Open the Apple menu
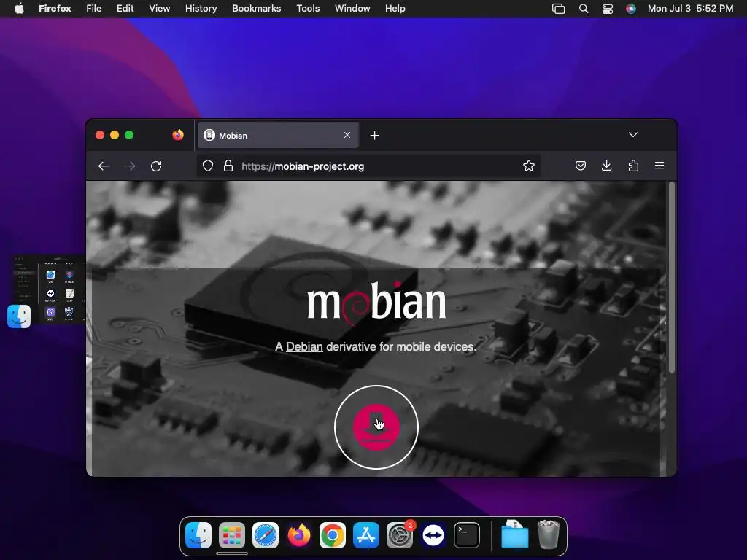747x560 pixels. click(19, 9)
